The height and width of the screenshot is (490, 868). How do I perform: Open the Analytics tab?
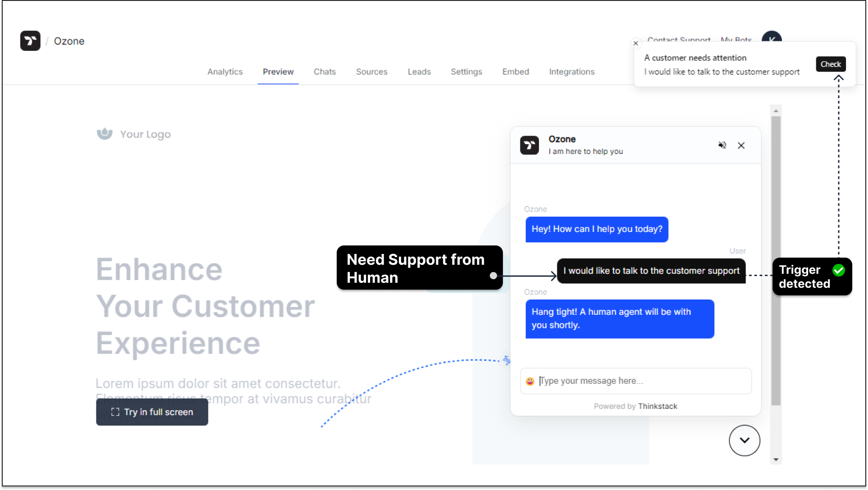(x=226, y=72)
